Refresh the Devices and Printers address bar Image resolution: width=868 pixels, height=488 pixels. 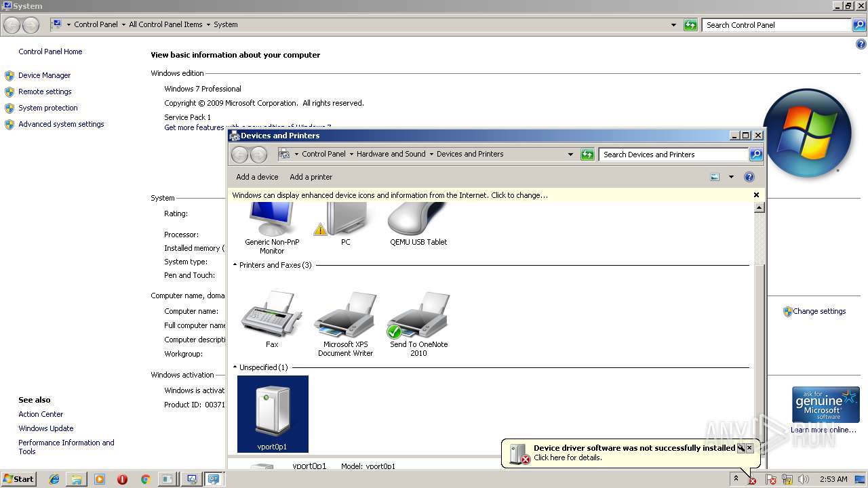coord(587,155)
